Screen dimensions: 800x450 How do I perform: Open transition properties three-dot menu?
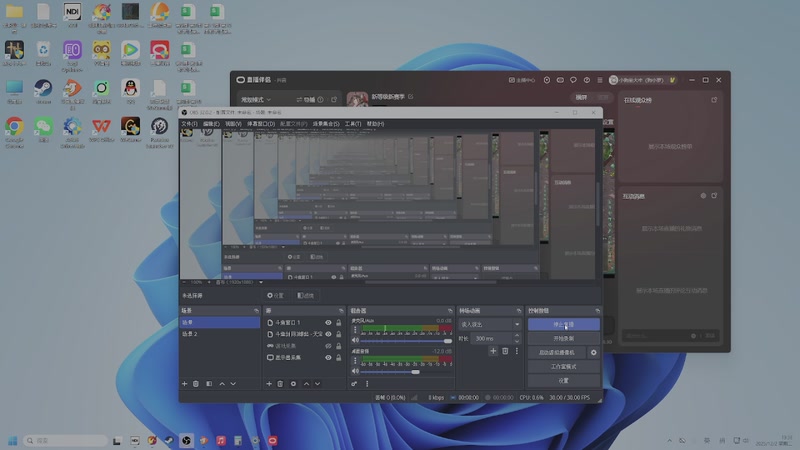pyautogui.click(x=517, y=351)
